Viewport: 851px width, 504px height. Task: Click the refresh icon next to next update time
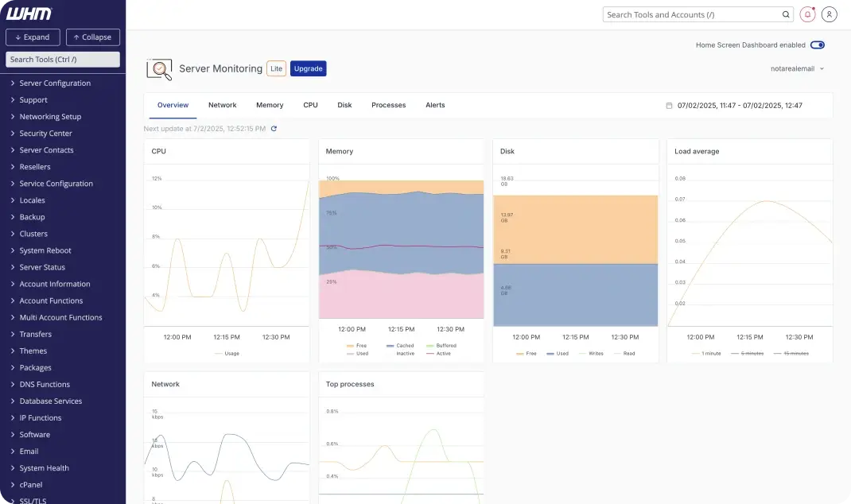click(274, 128)
